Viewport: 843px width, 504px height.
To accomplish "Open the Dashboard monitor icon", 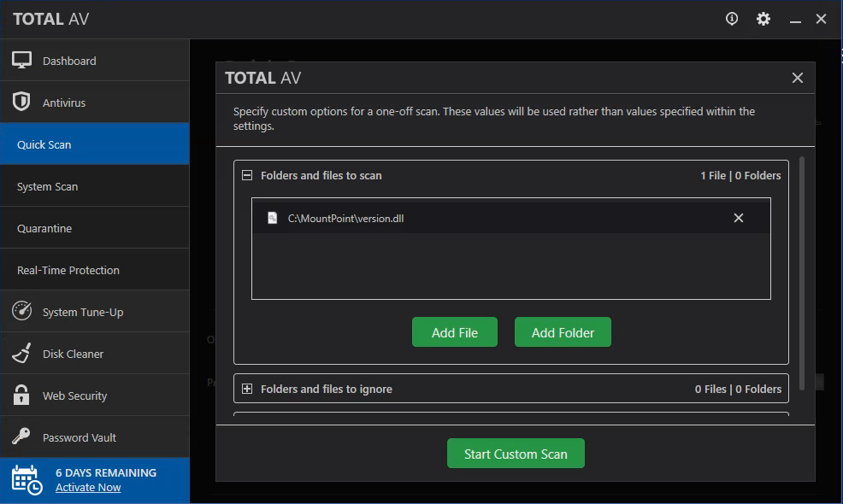I will (21, 60).
